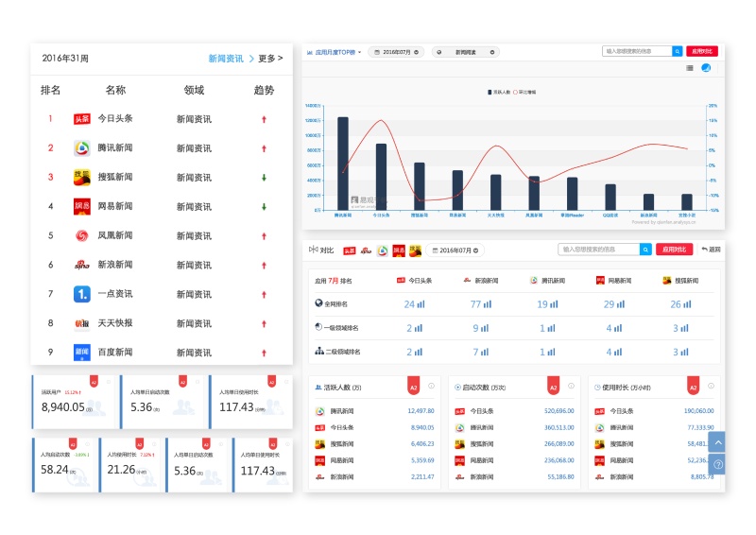Click the 人均单日启动次数 5.36 upper card
The image size is (756, 535).
[x=163, y=402]
